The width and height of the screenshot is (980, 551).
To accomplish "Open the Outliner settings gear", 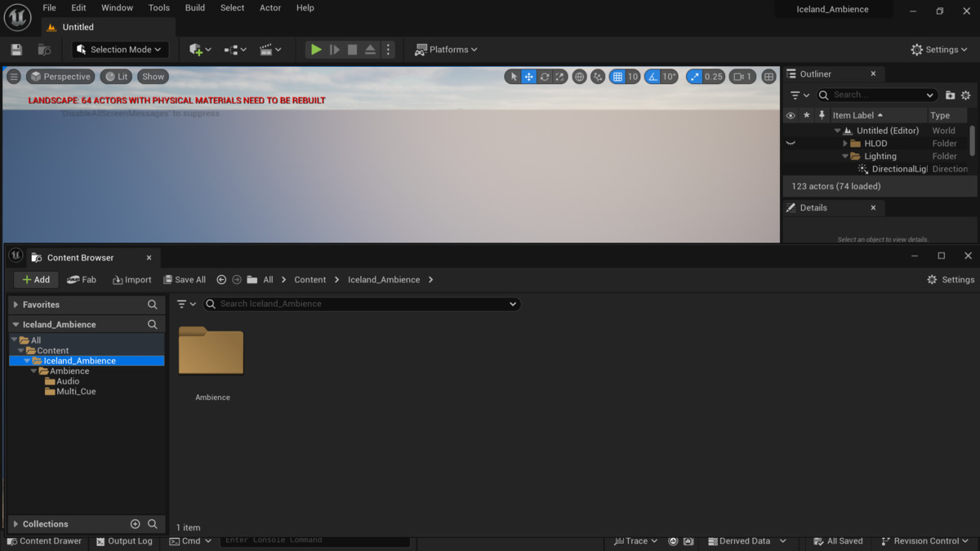I will [966, 95].
